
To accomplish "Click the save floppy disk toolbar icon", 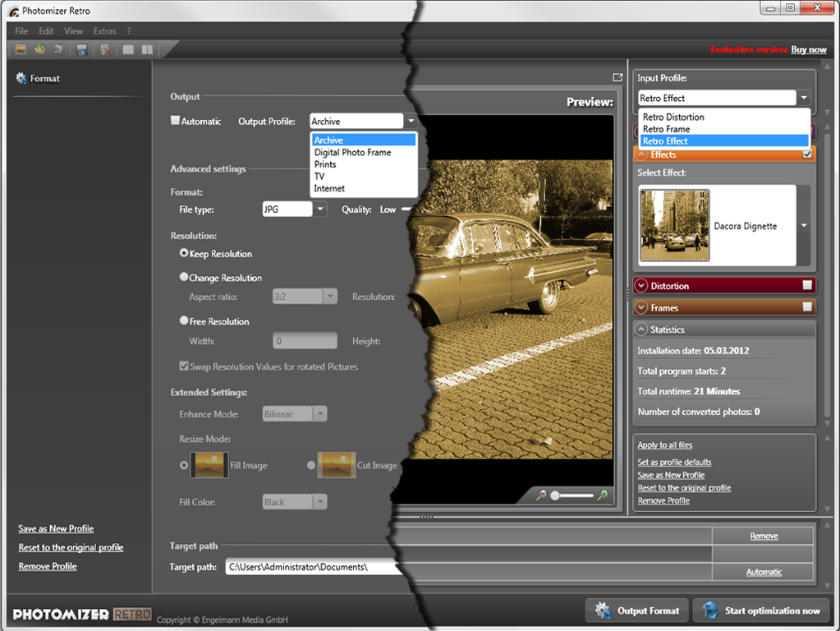I will [82, 50].
